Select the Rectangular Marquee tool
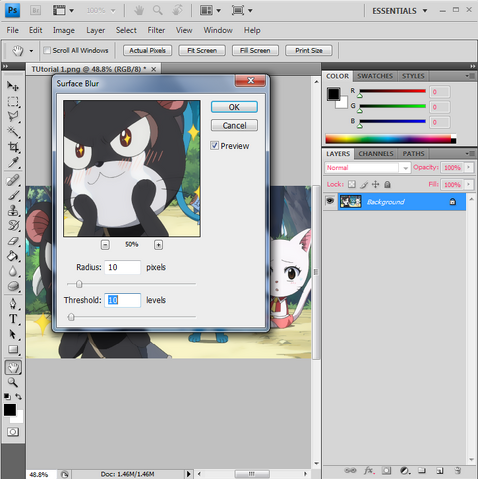This screenshot has width=478, height=479. click(13, 101)
